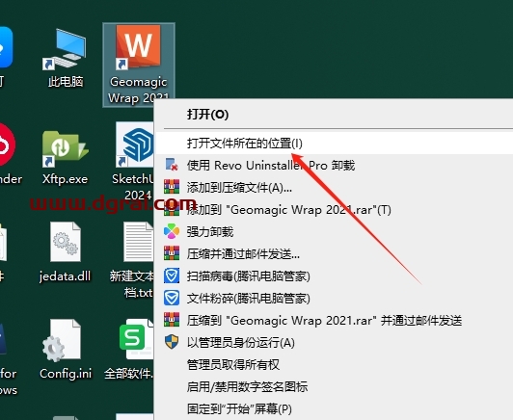
Task: Choose 添加到 "Geomagic Wrap 2021.rar"(T)
Action: point(334,209)
